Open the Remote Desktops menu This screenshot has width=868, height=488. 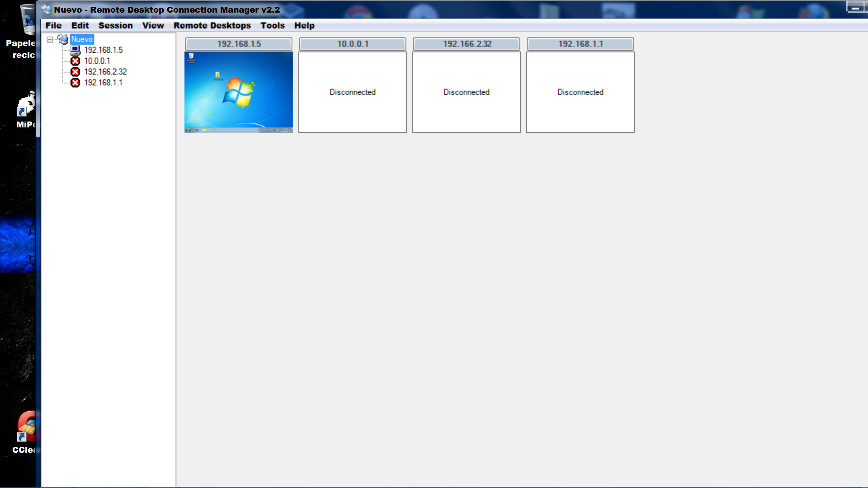(x=212, y=26)
